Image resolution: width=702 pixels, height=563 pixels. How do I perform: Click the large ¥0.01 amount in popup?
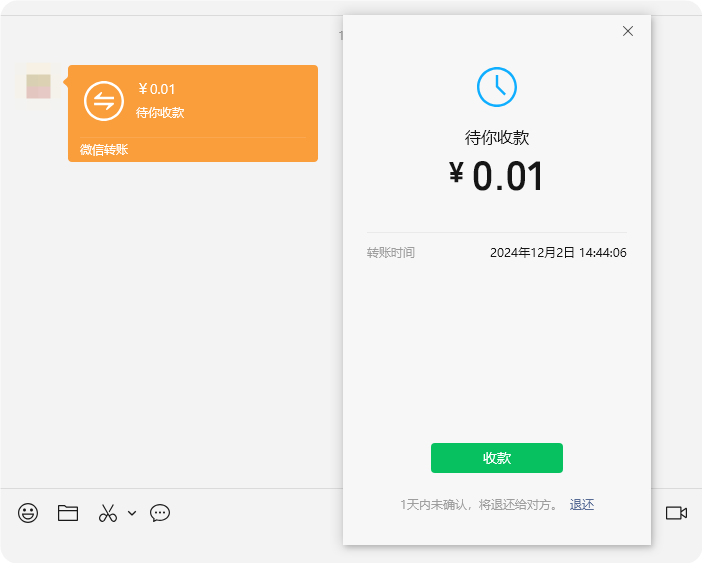[497, 176]
